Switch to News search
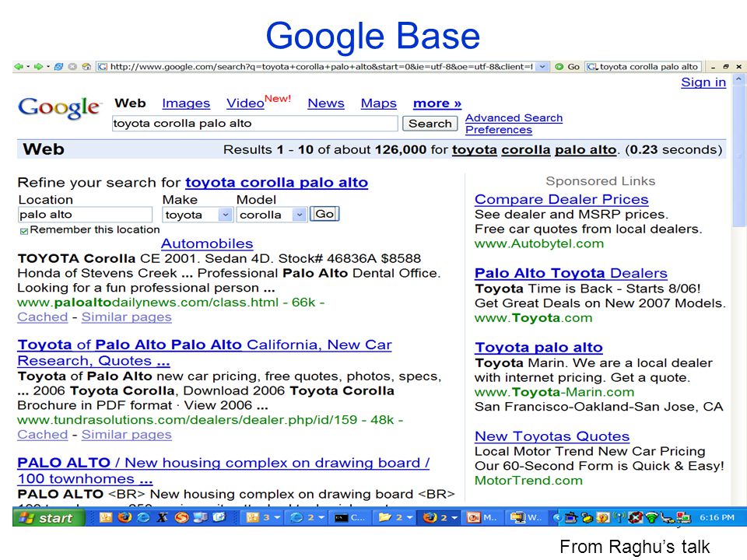The width and height of the screenshot is (747, 560). click(326, 103)
